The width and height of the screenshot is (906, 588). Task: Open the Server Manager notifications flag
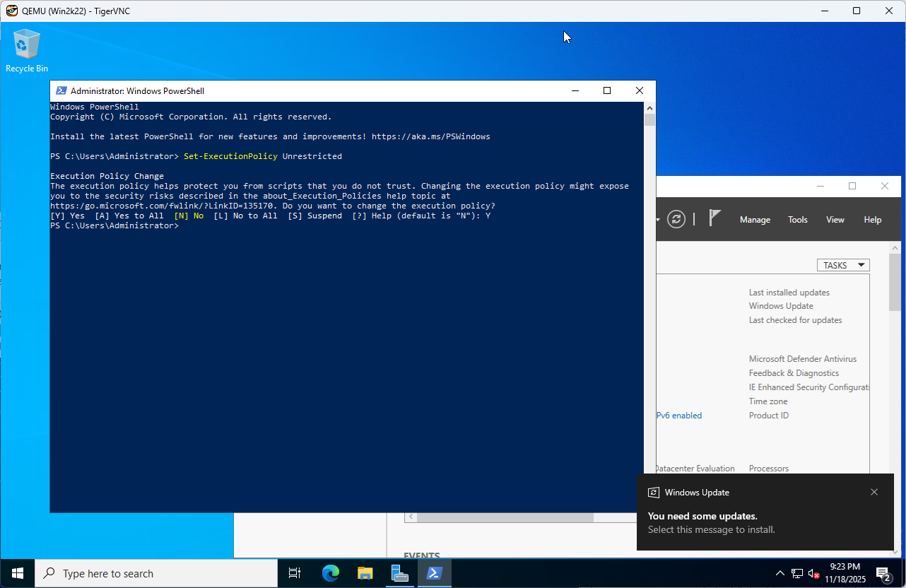[x=714, y=218]
